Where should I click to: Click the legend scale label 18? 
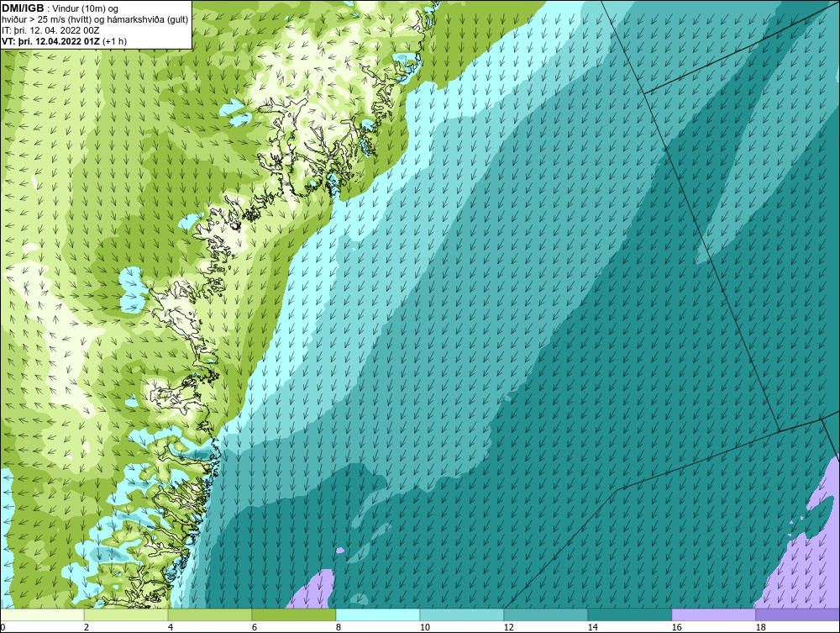click(x=760, y=627)
